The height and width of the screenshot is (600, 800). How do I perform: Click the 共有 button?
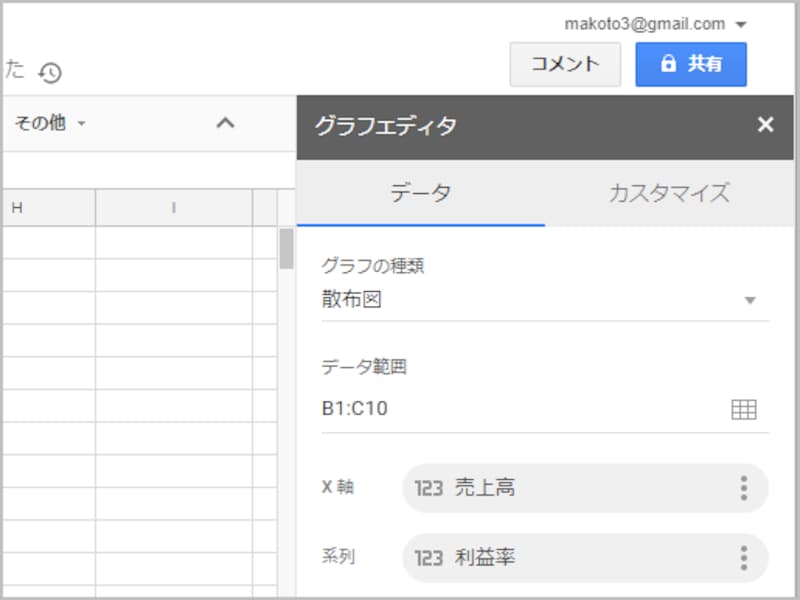coord(691,64)
